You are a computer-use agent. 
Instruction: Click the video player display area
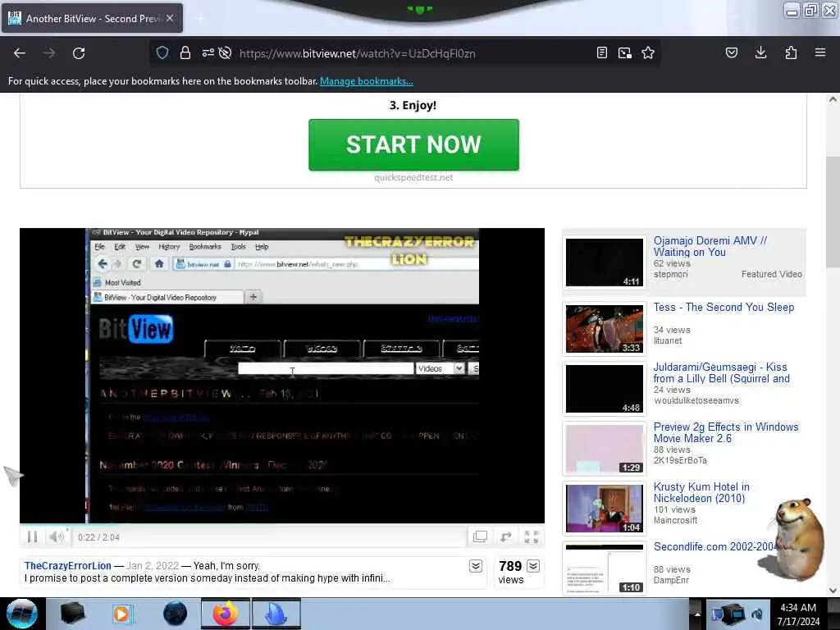tap(282, 376)
